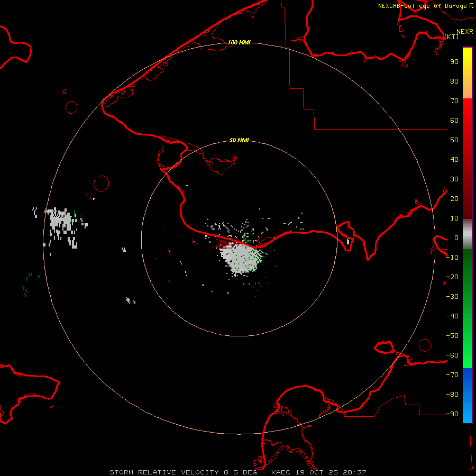Click the green segment of the color bar
This screenshot has width=476, height=476.
pos(467,308)
